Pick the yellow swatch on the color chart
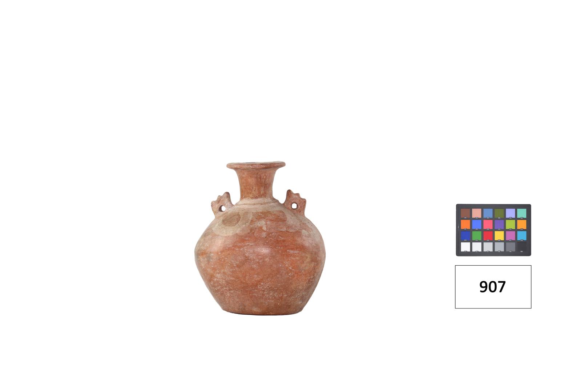 click(x=499, y=236)
